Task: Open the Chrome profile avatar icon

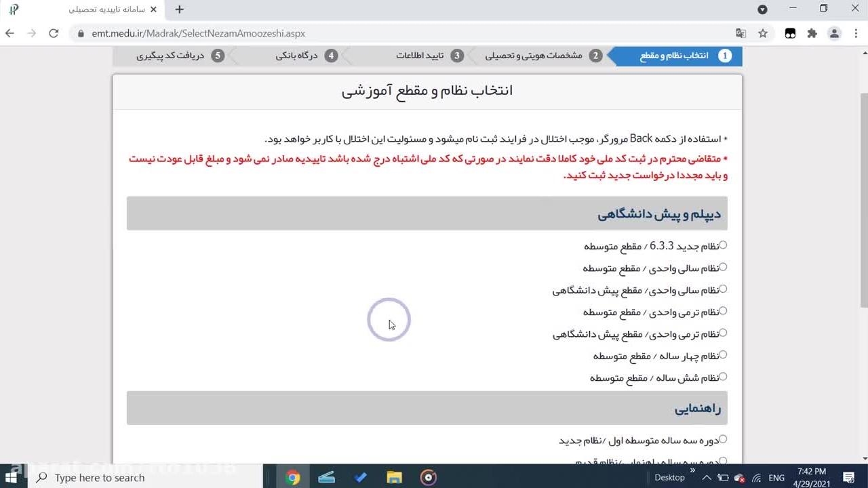Action: pos(834,33)
